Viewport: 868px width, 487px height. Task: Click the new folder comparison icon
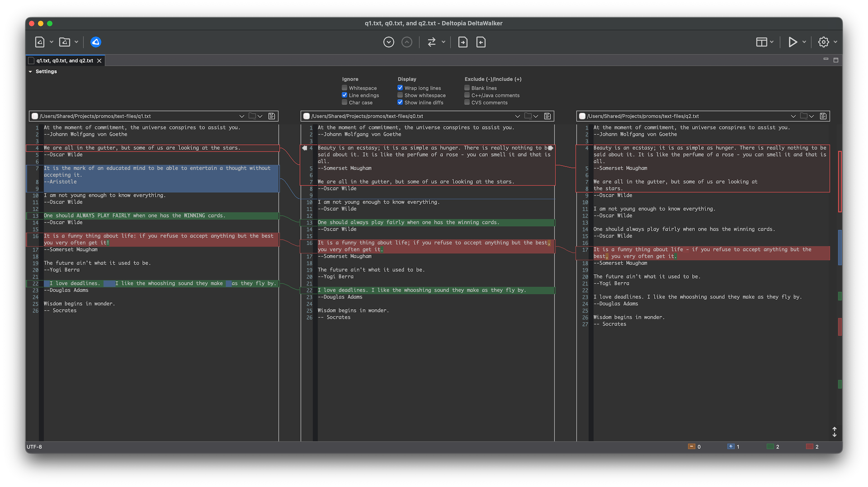point(65,42)
